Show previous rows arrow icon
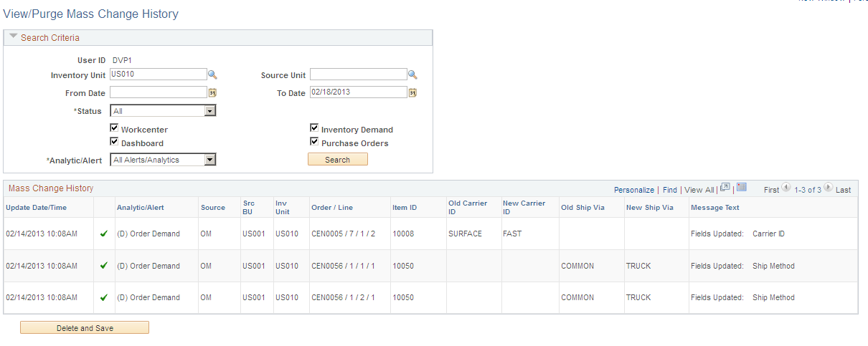The width and height of the screenshot is (868, 346). (786, 188)
